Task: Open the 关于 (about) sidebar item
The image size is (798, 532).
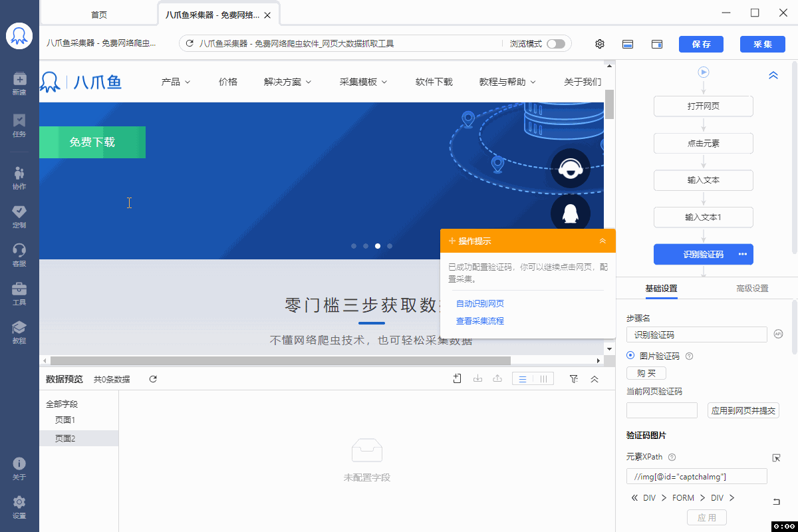Action: (19, 468)
